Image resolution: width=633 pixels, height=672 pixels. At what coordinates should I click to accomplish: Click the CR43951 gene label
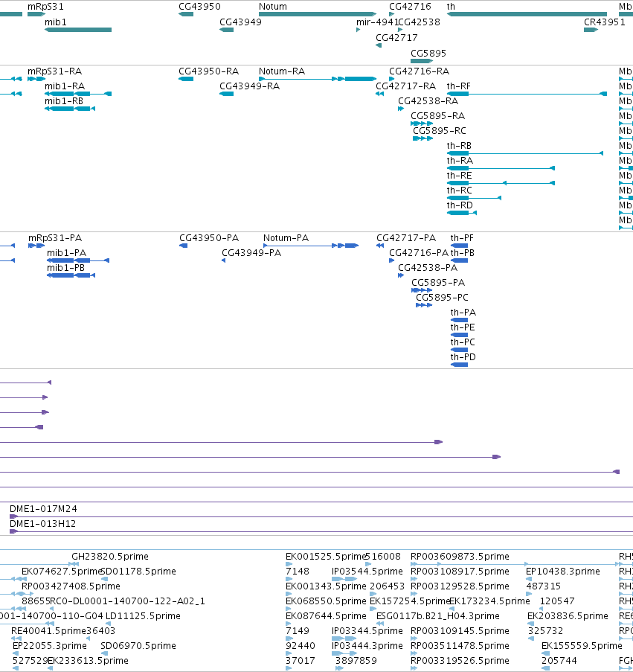pyautogui.click(x=604, y=22)
